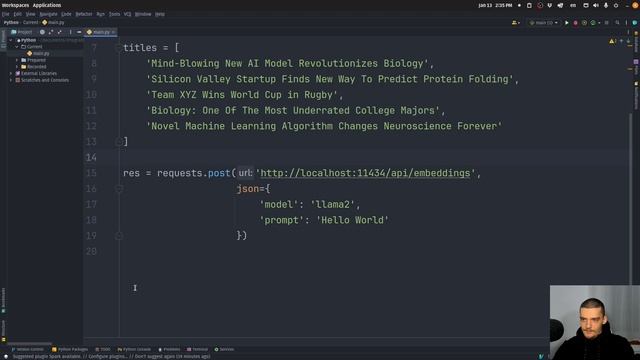Open the Python Console tool window
640x360 pixels.
pos(134,349)
